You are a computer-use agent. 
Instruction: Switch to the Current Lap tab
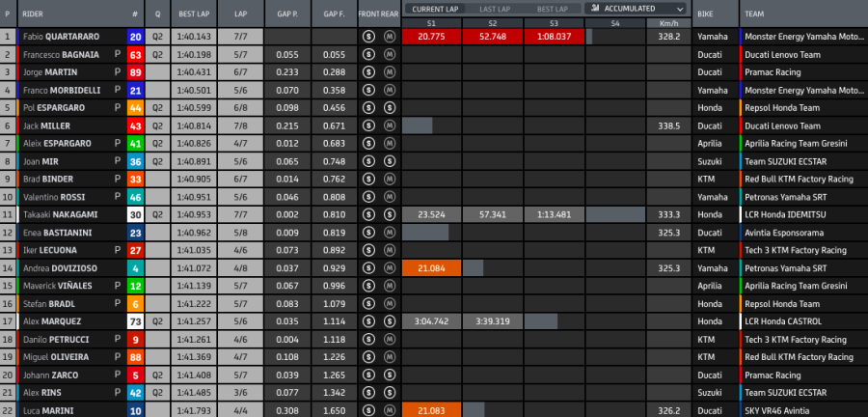(433, 9)
